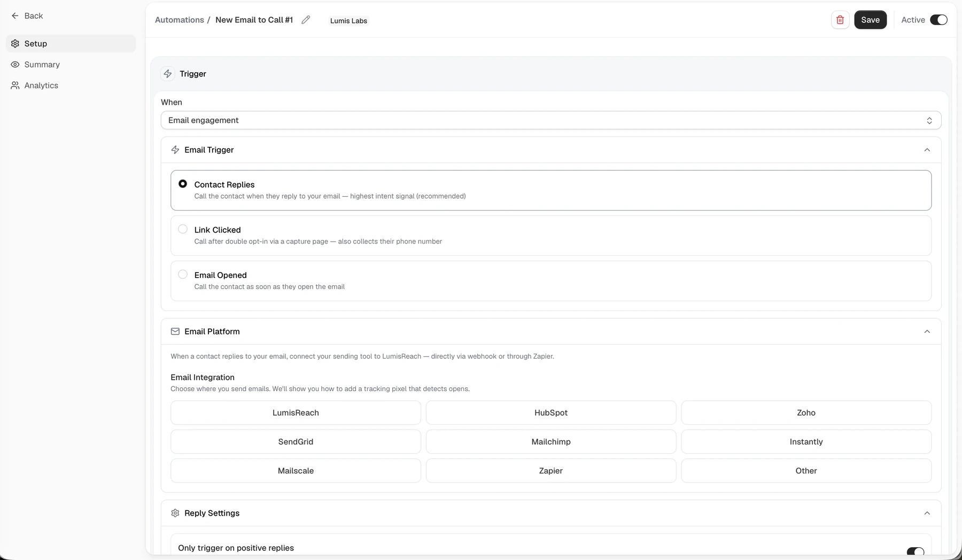Select the Contact Replies radio button

[183, 184]
